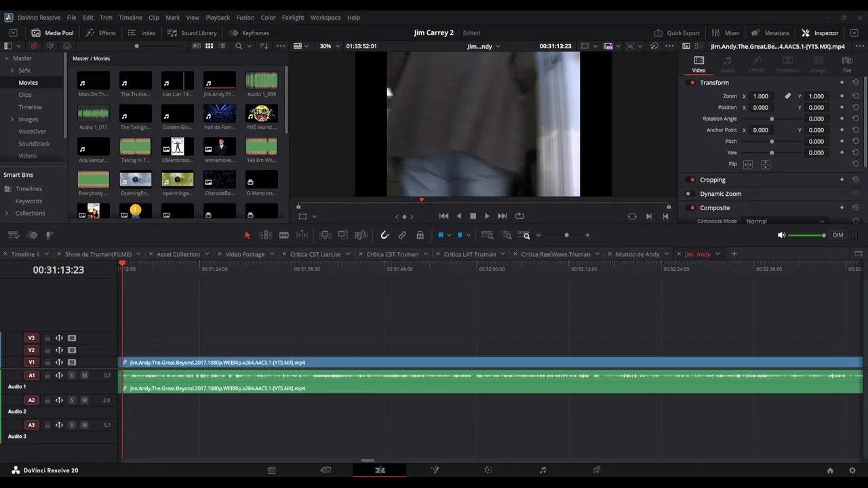The height and width of the screenshot is (488, 868).
Task: Add a blue flag to the clip
Action: coord(440,235)
